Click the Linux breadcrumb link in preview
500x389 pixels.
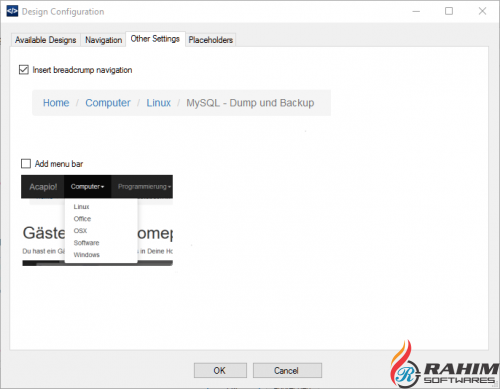(x=159, y=103)
